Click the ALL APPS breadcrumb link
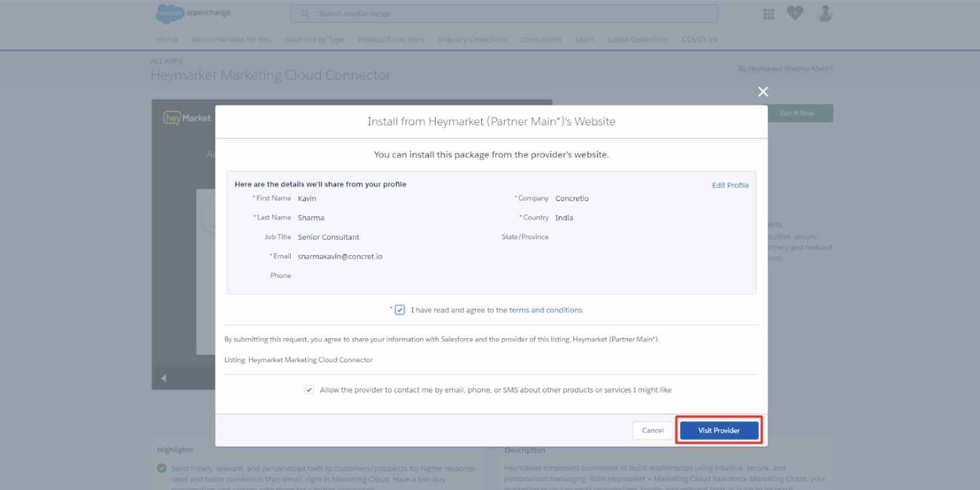The width and height of the screenshot is (980, 490). tap(166, 61)
